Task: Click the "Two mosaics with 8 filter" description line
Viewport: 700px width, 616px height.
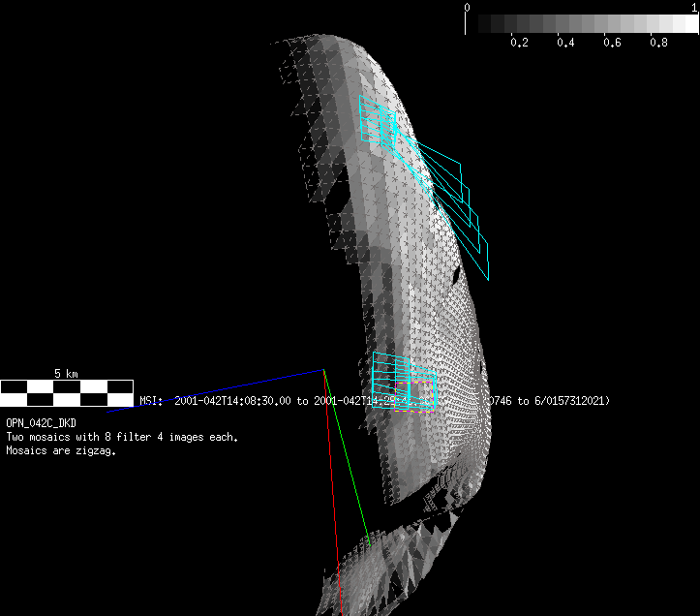Action: coord(121,437)
